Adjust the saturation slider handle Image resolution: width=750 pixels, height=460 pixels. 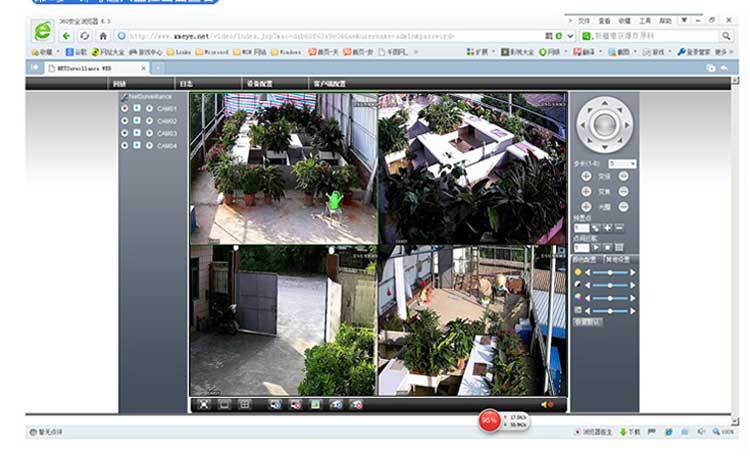(610, 298)
